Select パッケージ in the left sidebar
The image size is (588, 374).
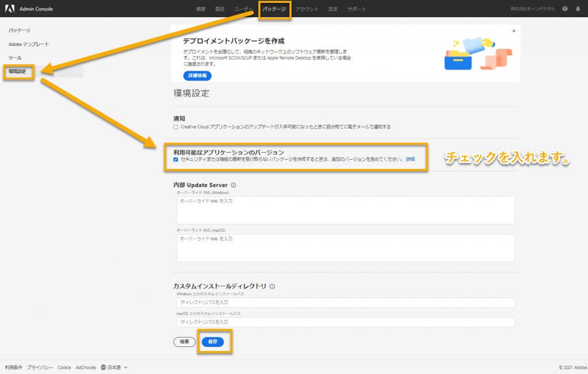[x=20, y=30]
